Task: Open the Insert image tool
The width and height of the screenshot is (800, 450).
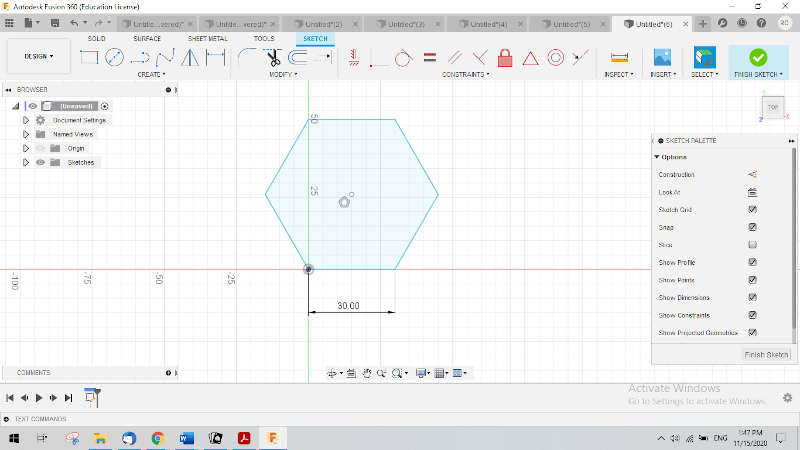Action: (662, 57)
